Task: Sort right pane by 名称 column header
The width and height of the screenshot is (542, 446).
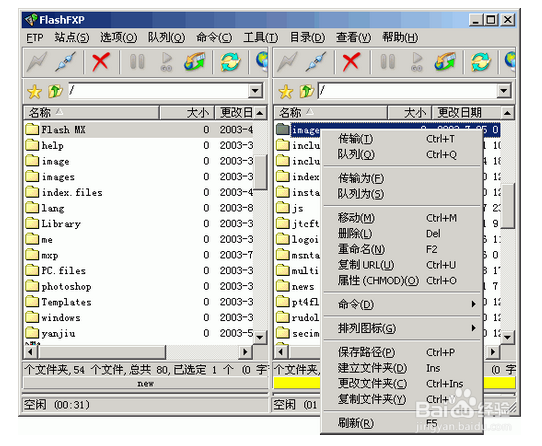Action: (331, 113)
